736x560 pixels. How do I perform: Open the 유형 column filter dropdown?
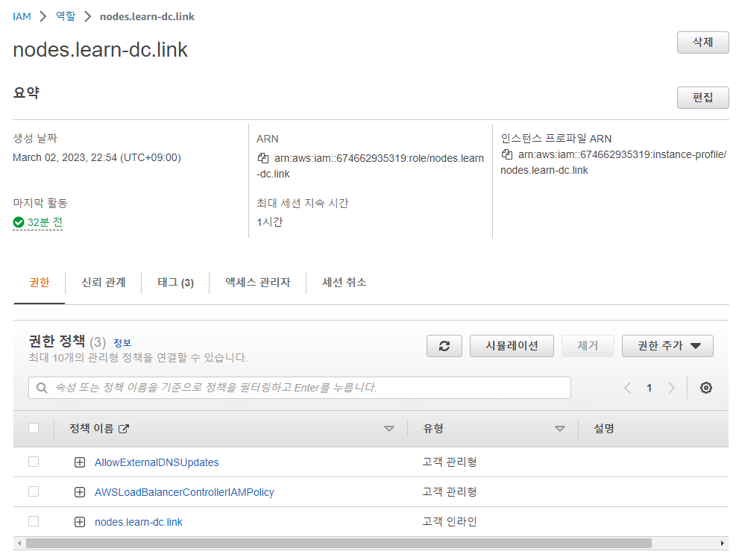point(559,428)
